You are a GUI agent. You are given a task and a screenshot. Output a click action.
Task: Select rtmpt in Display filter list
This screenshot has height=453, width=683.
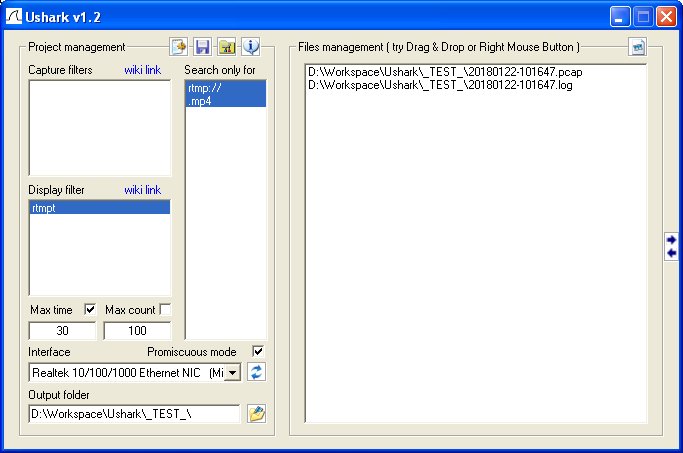point(99,208)
